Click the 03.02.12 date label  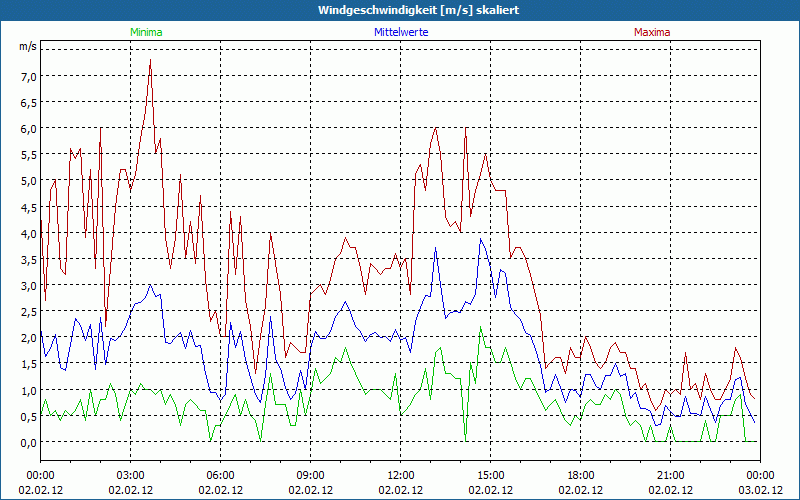(760, 490)
